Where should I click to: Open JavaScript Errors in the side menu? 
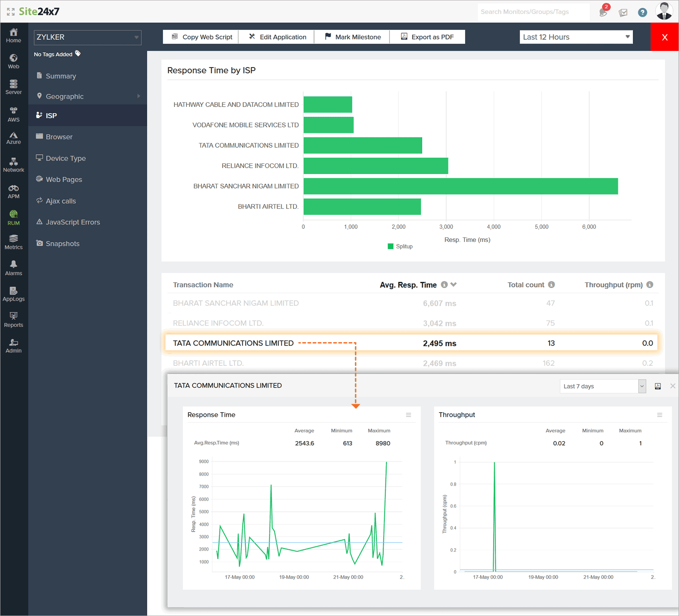(x=73, y=222)
